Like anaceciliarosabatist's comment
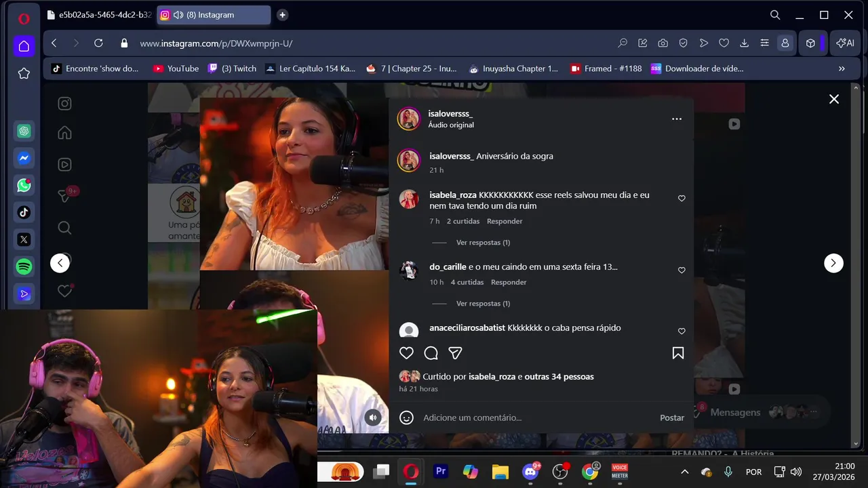This screenshot has width=868, height=488. click(682, 331)
